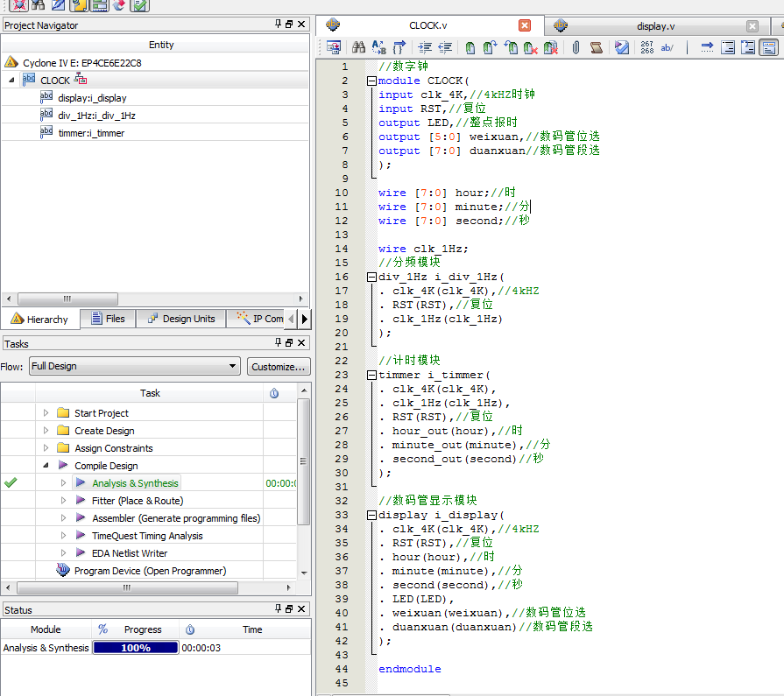784x696 pixels.
Task: Collapse the display i_display code fold
Action: pos(371,515)
